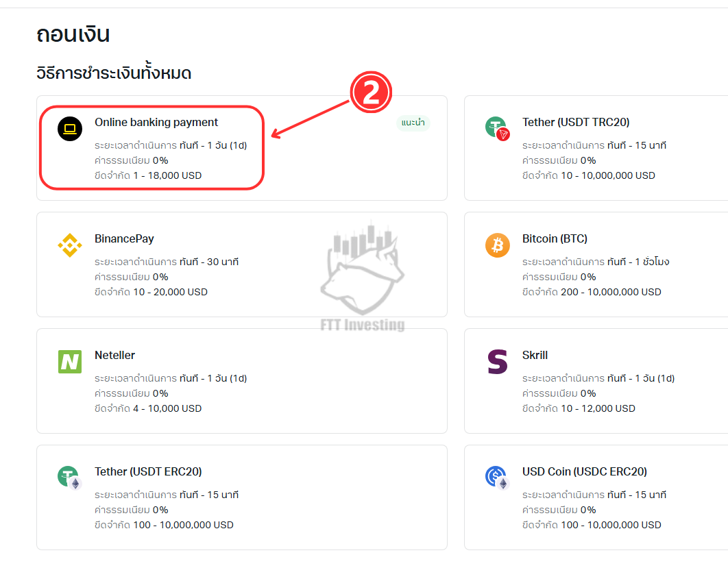This screenshot has width=728, height=568.
Task: Click the limit text 10 - 20,000 USD
Action: click(171, 292)
